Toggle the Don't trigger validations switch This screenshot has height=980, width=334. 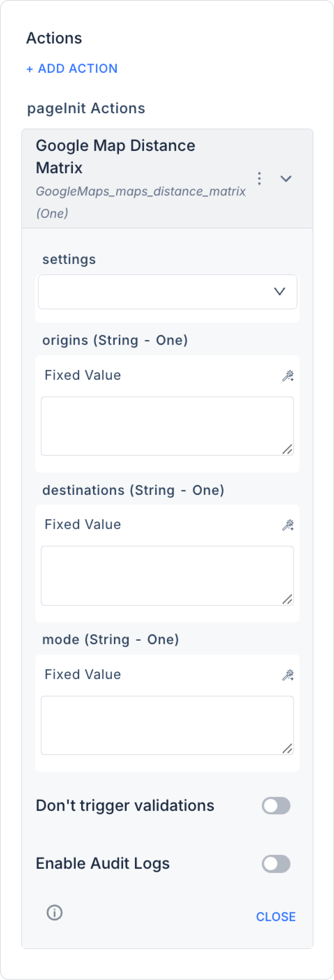click(x=276, y=806)
